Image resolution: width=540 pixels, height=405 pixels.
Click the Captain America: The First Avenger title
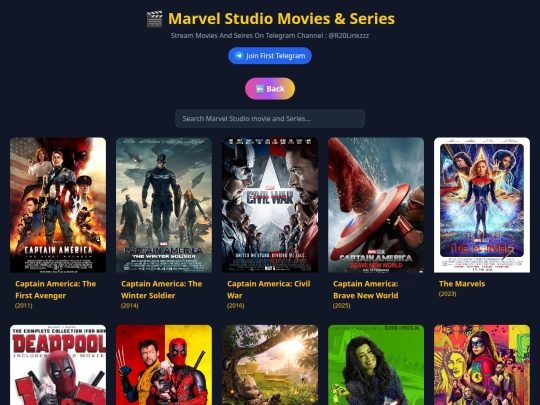(56, 290)
